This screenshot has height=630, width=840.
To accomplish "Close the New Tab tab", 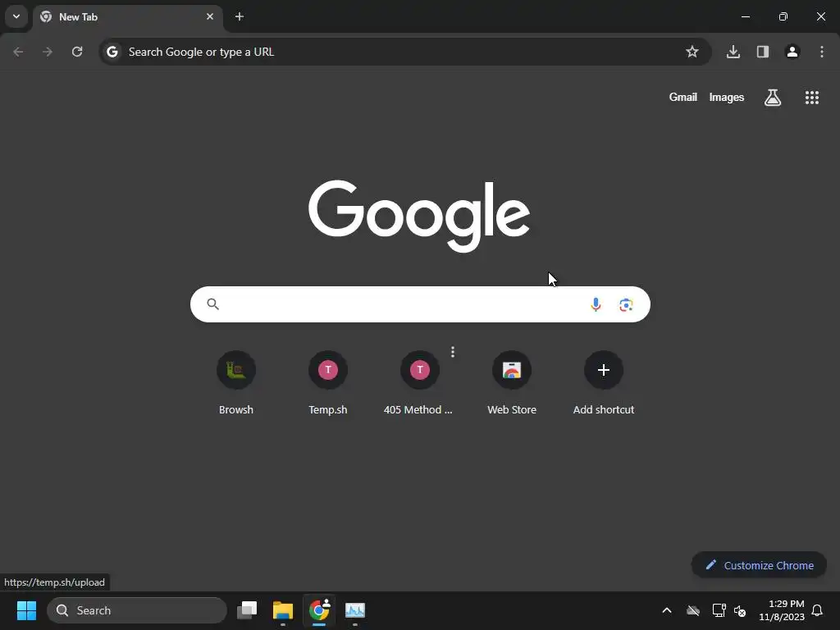I will pyautogui.click(x=210, y=16).
